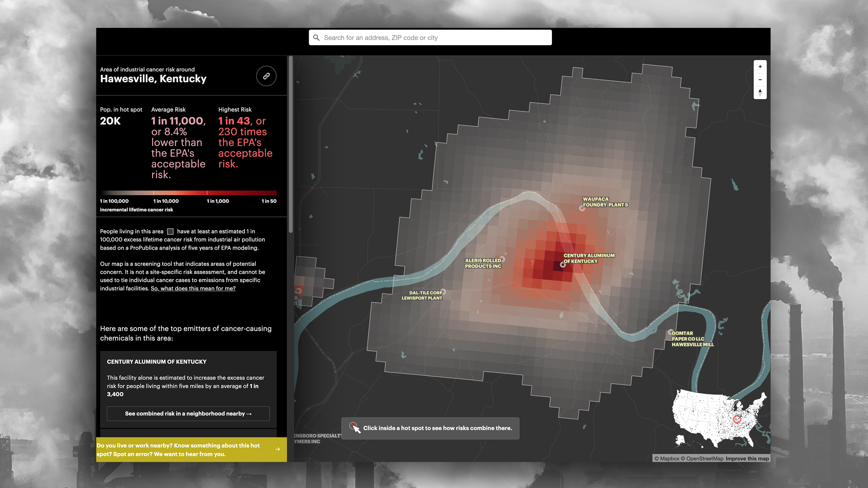Click the Dal-Tile Corp Lewisport Plant marker
This screenshot has width=868, height=488.
point(443,292)
